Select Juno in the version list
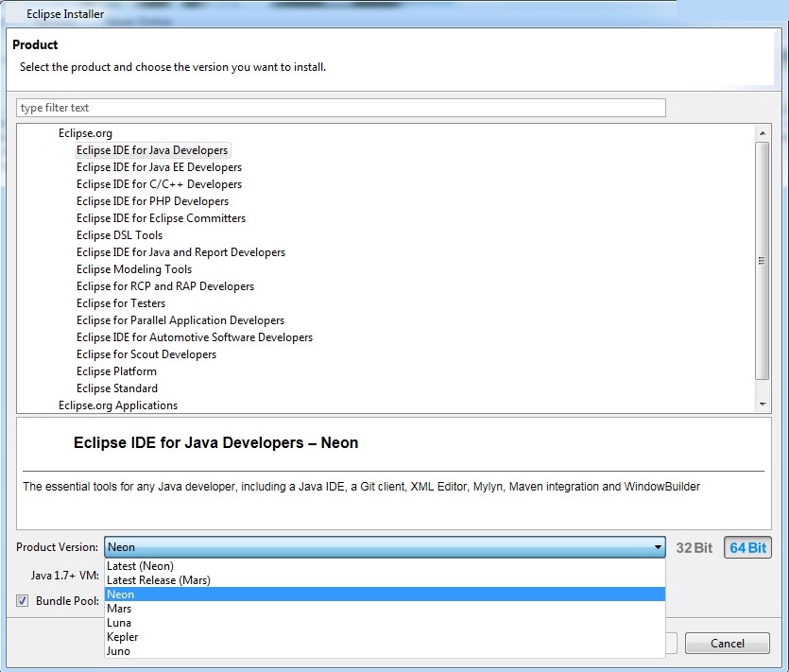789x672 pixels. pyautogui.click(x=385, y=651)
